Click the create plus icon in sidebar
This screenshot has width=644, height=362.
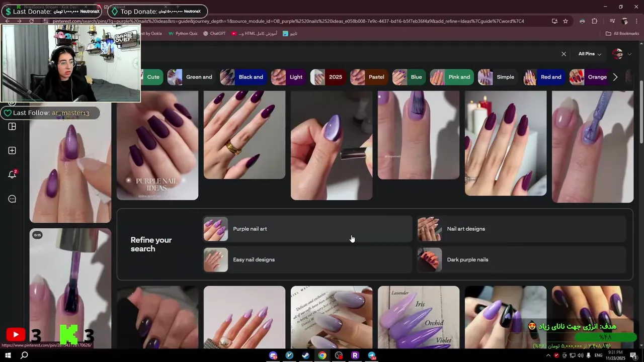click(x=12, y=150)
